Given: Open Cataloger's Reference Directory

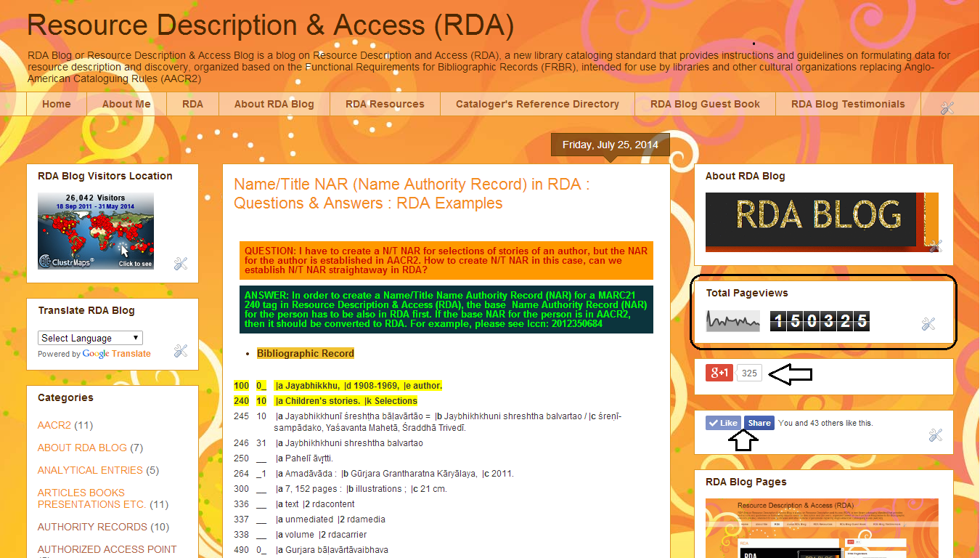Looking at the screenshot, I should click(x=536, y=103).
